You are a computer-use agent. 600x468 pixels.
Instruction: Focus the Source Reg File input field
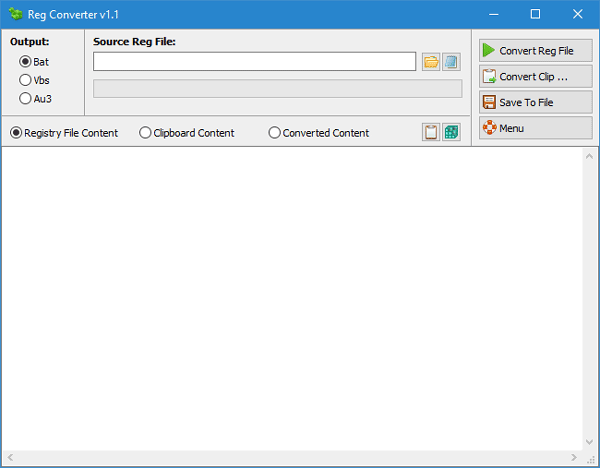[254, 62]
